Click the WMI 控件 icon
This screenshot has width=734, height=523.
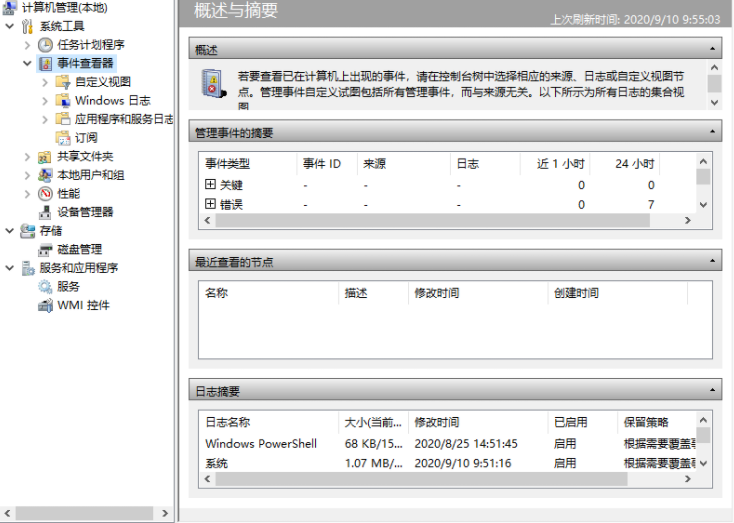click(x=45, y=305)
